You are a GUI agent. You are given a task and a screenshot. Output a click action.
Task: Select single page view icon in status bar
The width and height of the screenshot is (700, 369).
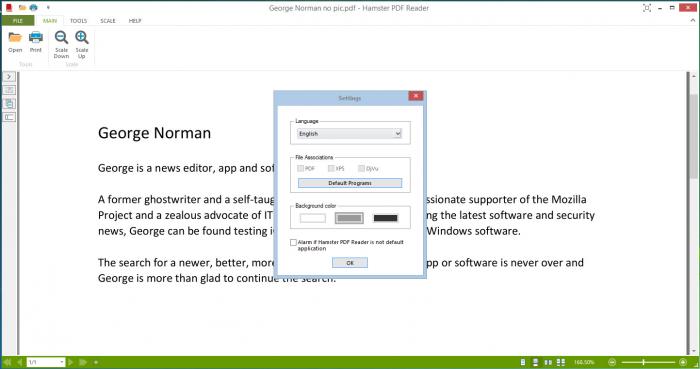[523, 362]
